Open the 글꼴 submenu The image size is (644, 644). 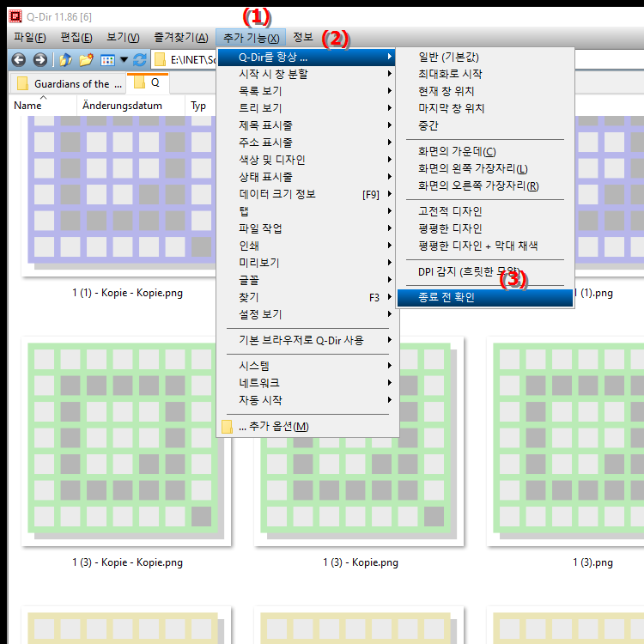(307, 280)
